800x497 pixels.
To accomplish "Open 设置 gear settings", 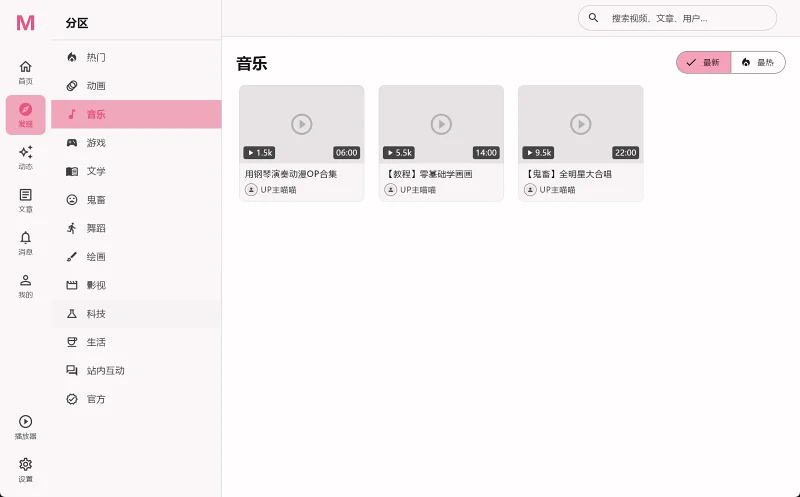I will coord(26,464).
